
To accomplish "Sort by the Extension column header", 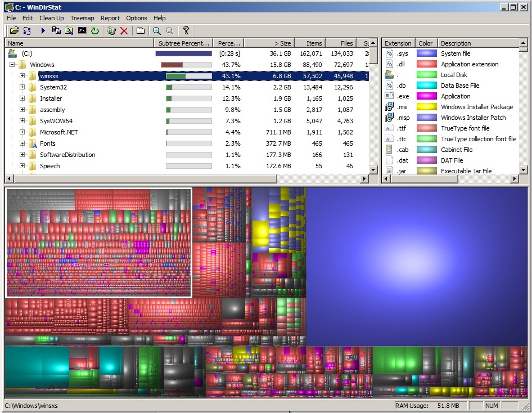I will coord(398,43).
